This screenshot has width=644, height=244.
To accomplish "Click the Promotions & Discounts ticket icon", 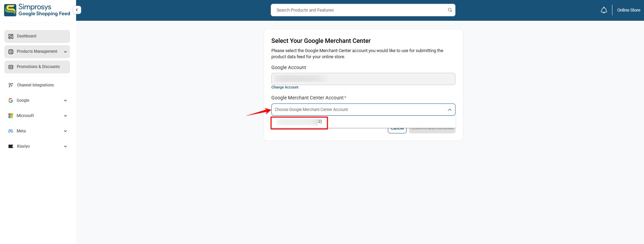I will [x=11, y=67].
